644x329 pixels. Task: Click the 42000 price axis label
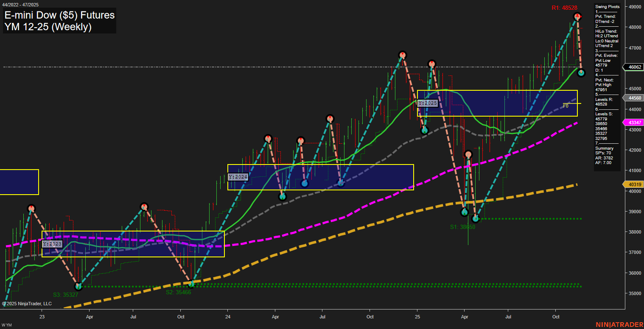[635, 151]
